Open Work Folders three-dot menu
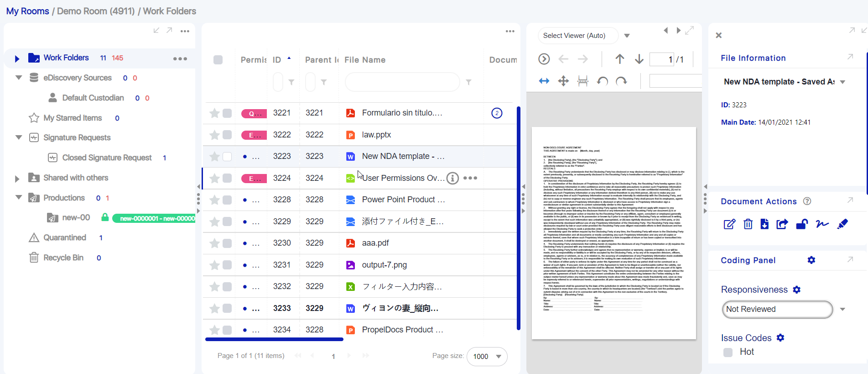This screenshot has width=868, height=374. click(180, 58)
